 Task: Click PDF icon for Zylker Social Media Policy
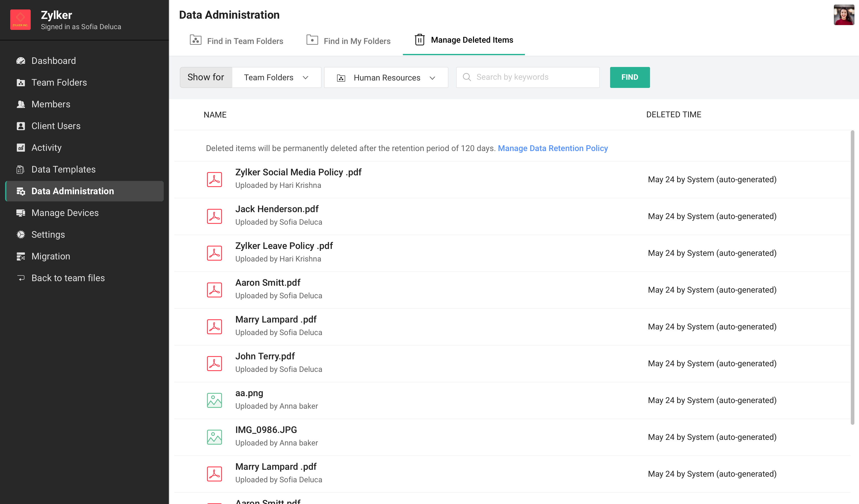coord(214,179)
